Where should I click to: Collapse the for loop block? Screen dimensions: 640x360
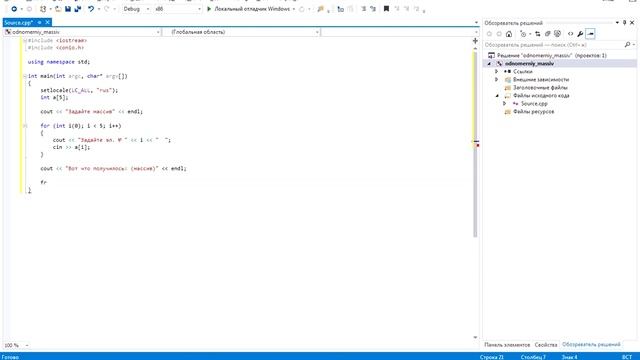[x=25, y=126]
